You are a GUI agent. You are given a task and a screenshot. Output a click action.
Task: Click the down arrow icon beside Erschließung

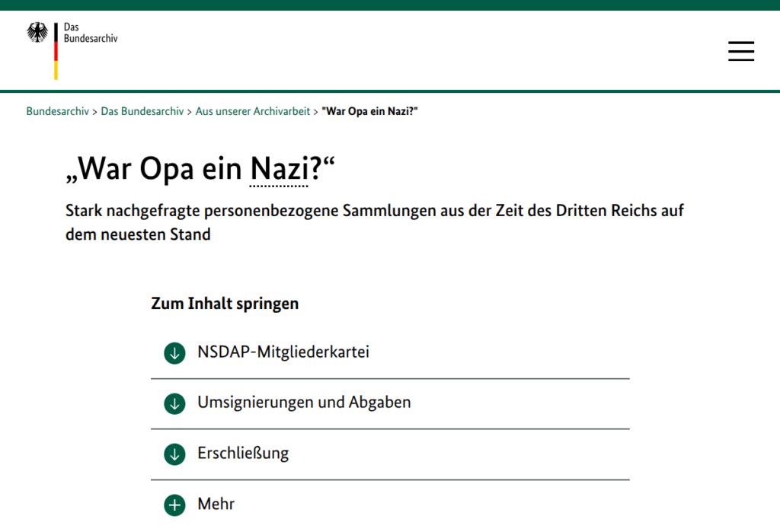(x=174, y=454)
